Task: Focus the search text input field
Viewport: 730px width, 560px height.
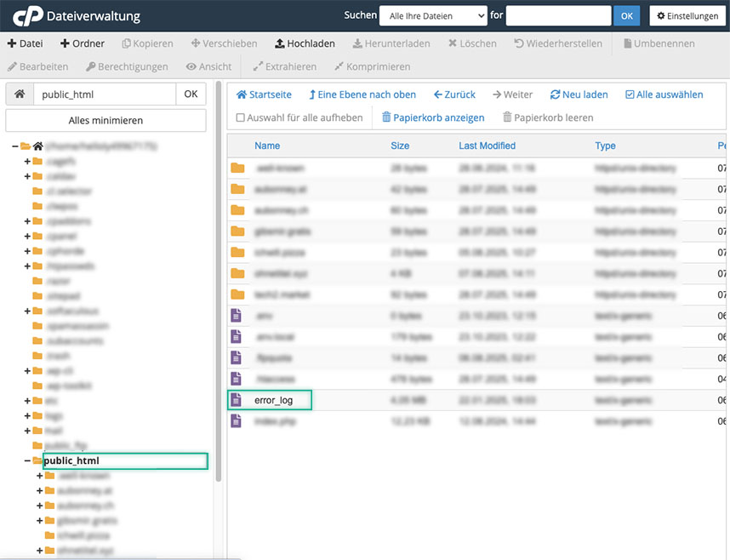Action: tap(558, 16)
